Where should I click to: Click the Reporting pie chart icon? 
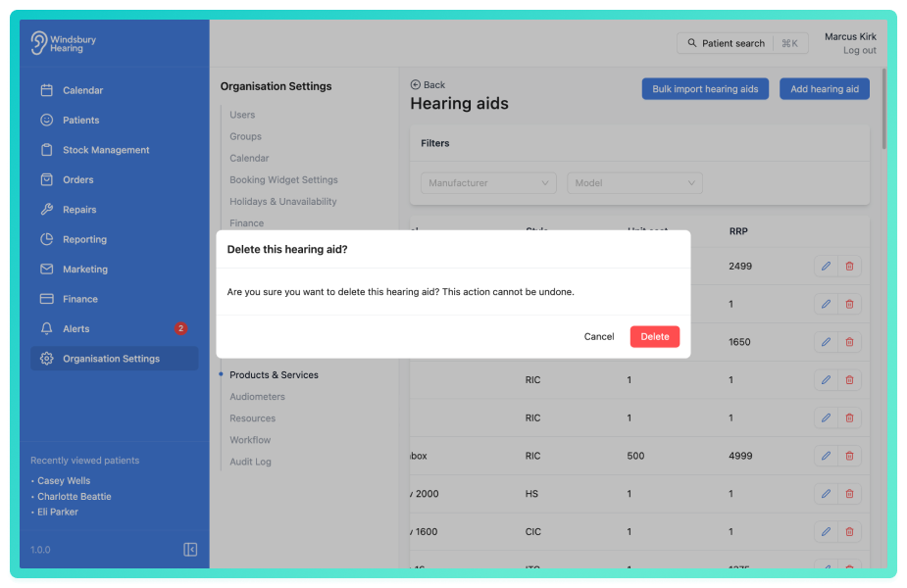47,239
